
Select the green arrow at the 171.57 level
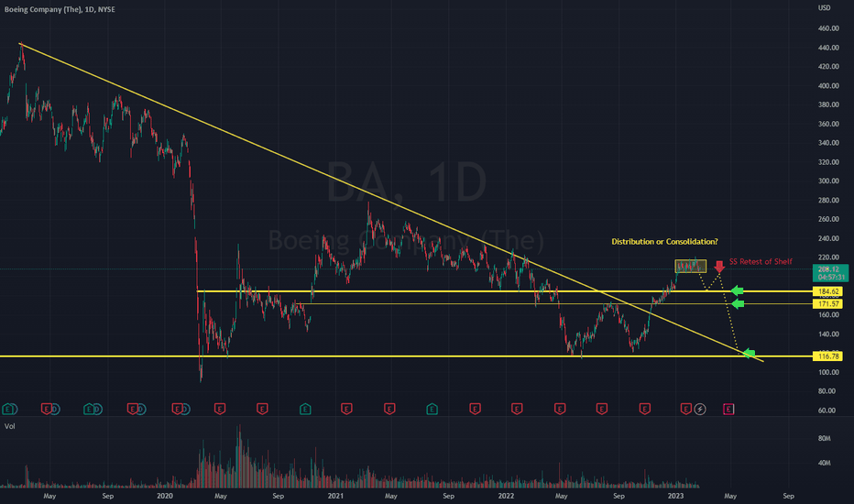coord(737,303)
